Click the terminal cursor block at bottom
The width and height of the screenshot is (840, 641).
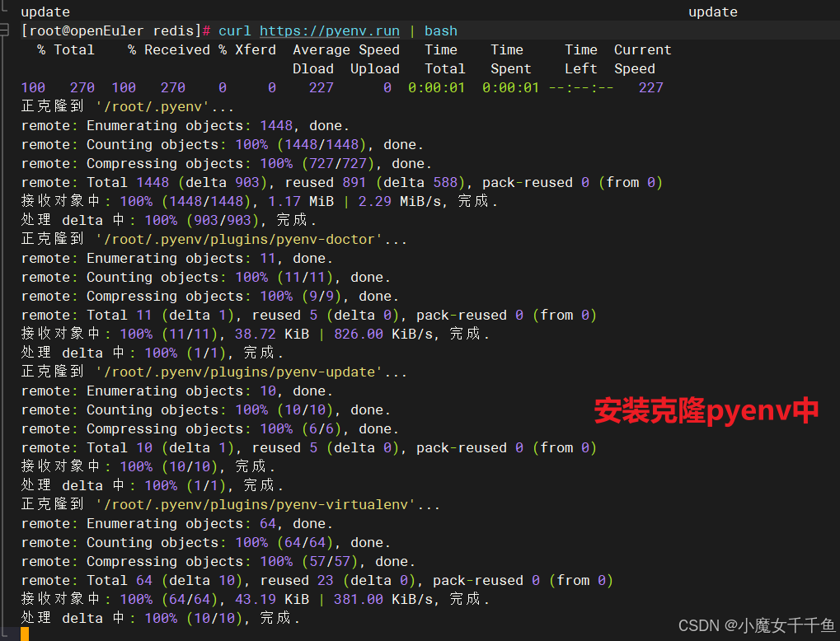tap(25, 634)
